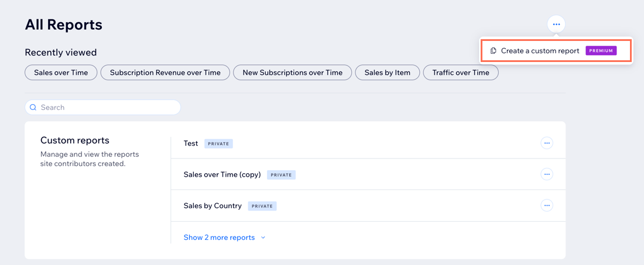
Task: Select Create a custom report menu item
Action: 556,51
